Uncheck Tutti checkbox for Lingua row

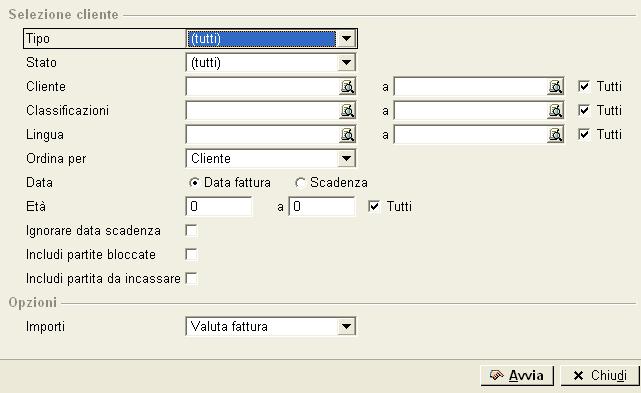click(584, 135)
